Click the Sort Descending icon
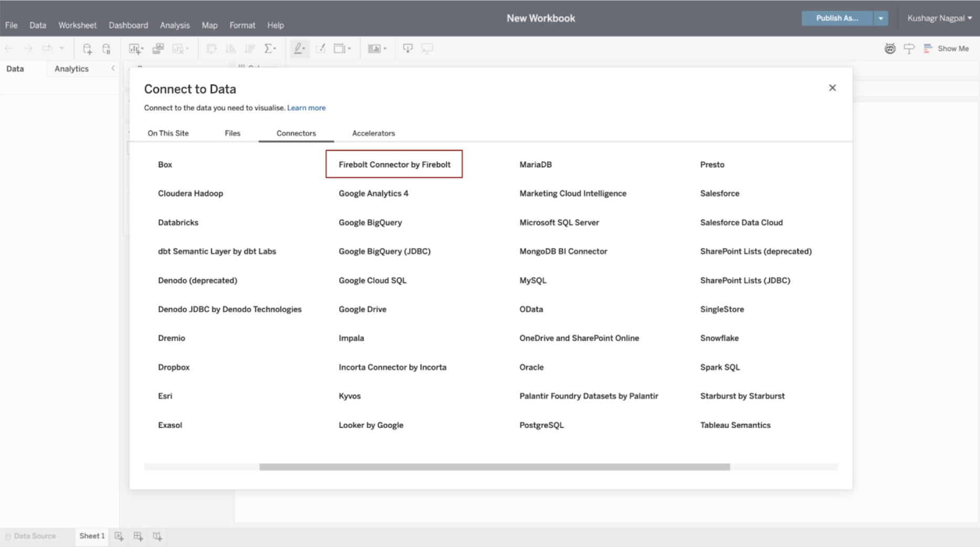Viewport: 980px width, 547px height. click(250, 49)
